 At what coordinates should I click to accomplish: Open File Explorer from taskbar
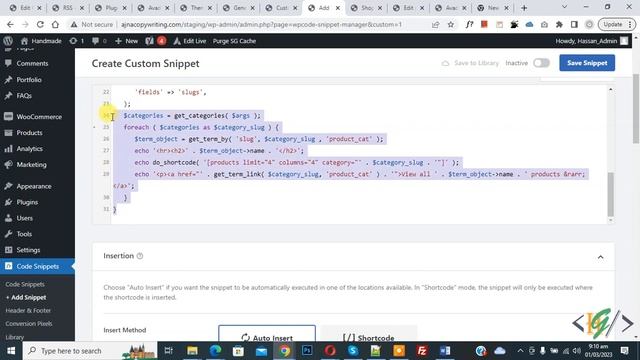pos(192,351)
